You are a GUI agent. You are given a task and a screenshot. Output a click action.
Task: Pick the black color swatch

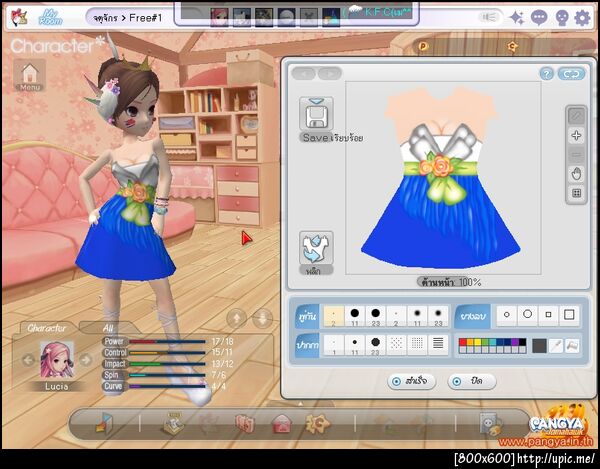coord(522,342)
